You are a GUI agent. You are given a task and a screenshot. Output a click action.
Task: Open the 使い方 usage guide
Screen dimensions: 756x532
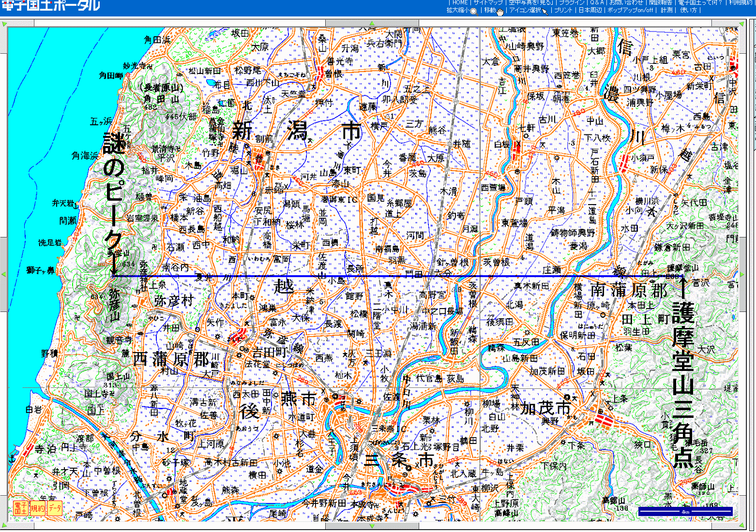(x=688, y=10)
